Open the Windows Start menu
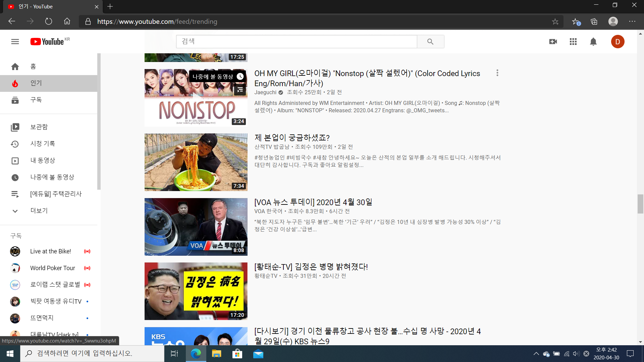This screenshot has height=362, width=644. [x=10, y=354]
